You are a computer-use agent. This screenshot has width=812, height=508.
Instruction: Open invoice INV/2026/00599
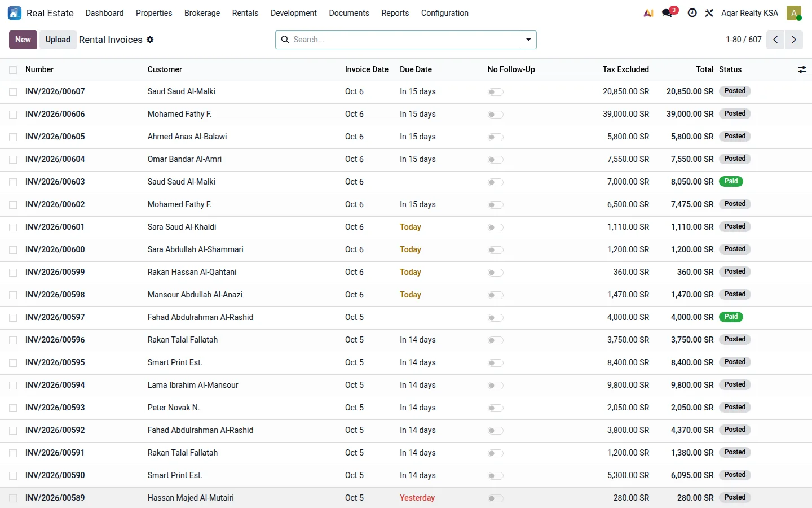click(55, 272)
